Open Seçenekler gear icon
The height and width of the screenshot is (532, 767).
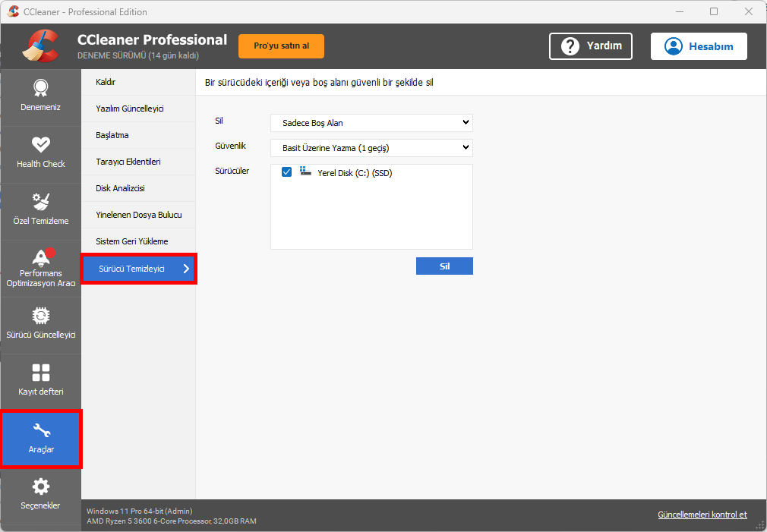pos(40,486)
